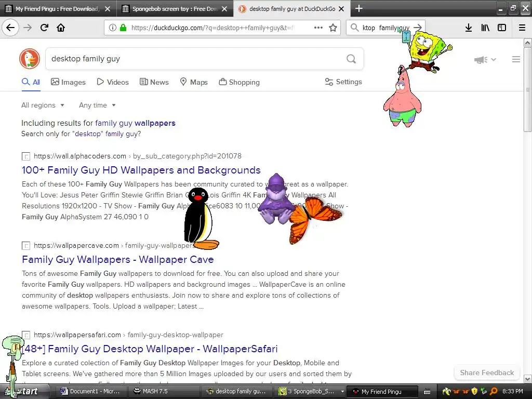Click the security shield tray icon

tap(474, 391)
